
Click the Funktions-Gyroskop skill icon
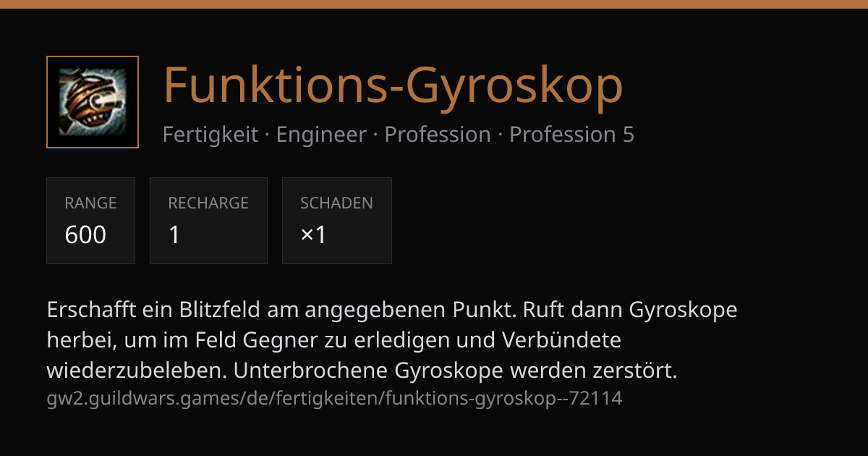pyautogui.click(x=93, y=102)
